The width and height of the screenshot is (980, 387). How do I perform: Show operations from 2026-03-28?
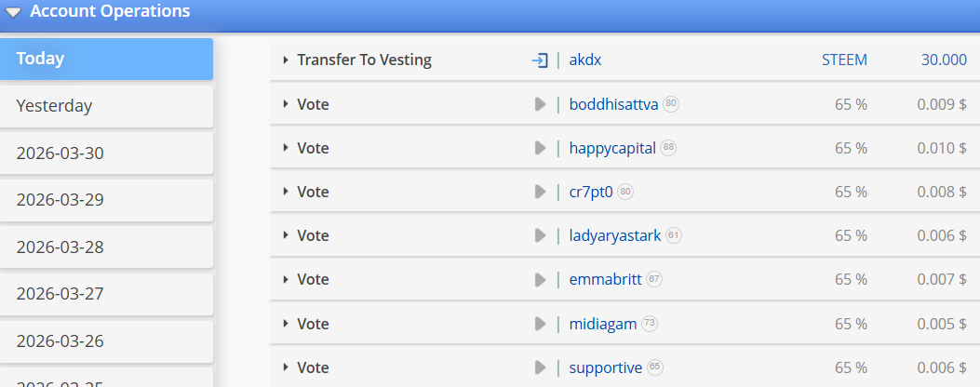[x=106, y=247]
